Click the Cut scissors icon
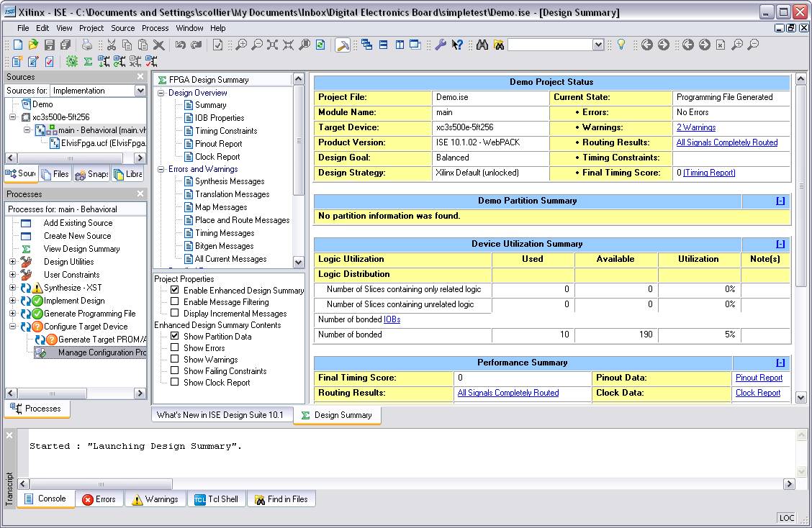This screenshot has width=812, height=528. [111, 45]
